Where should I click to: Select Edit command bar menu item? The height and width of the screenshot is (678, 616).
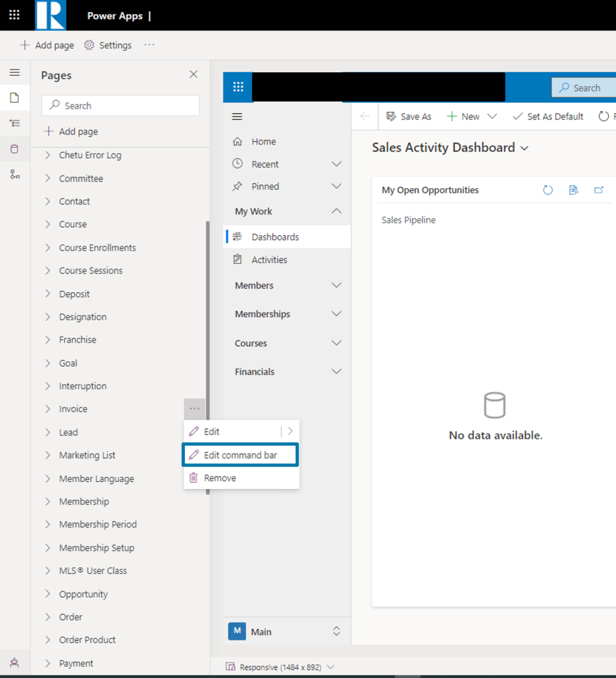(x=240, y=455)
